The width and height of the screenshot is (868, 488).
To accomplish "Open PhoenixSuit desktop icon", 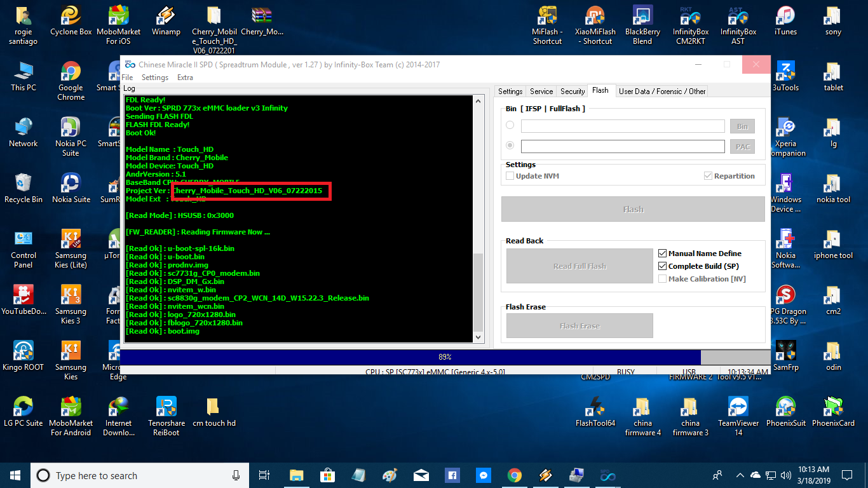I will click(785, 412).
